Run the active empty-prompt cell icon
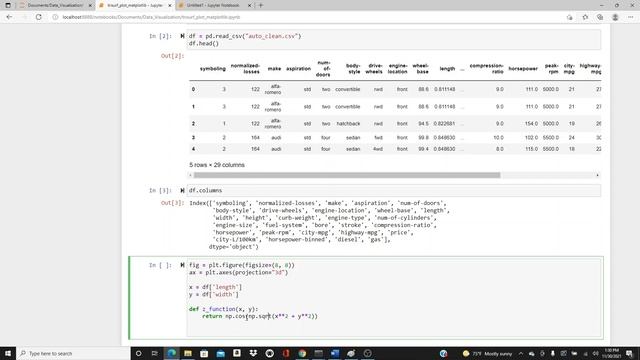The image size is (640, 360). point(182,265)
